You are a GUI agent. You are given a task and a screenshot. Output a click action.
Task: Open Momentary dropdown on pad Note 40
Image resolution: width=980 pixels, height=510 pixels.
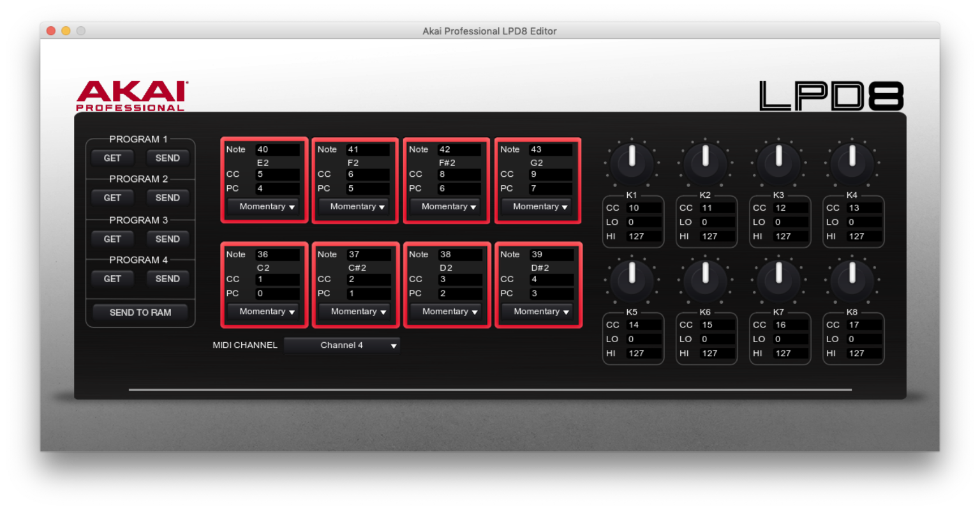(x=264, y=207)
